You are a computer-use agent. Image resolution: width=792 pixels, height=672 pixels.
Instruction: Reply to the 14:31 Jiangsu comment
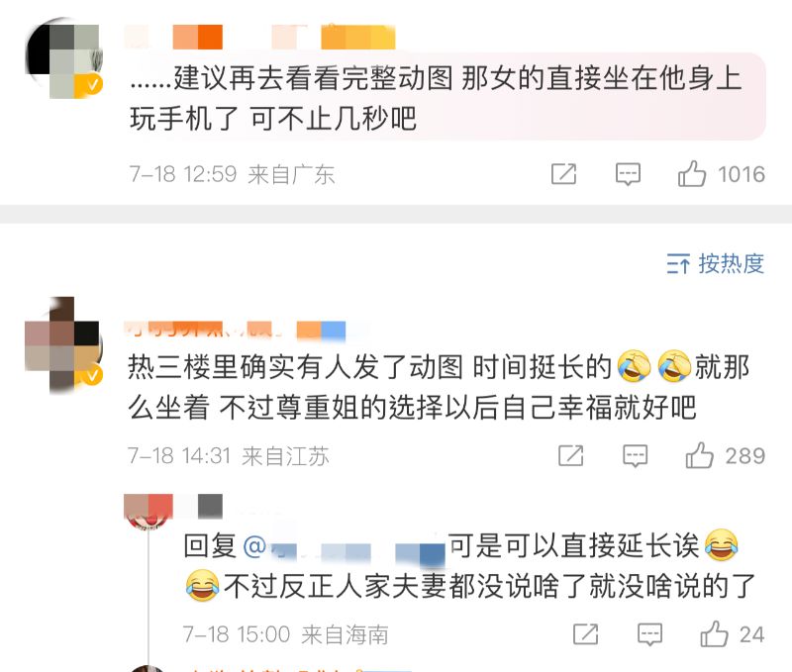pyautogui.click(x=635, y=456)
